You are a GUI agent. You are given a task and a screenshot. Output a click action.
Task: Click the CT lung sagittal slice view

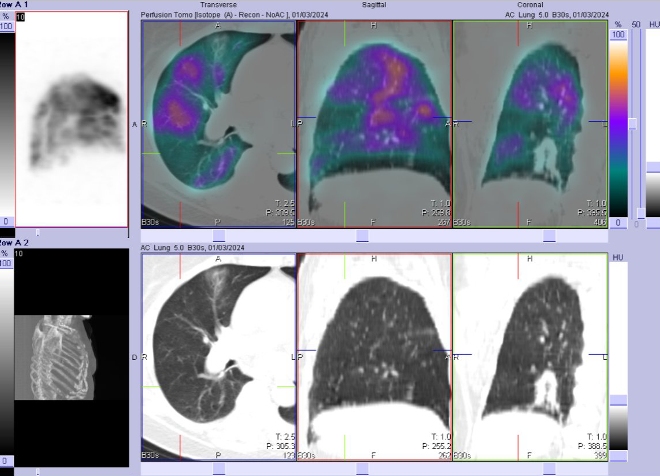click(374, 357)
